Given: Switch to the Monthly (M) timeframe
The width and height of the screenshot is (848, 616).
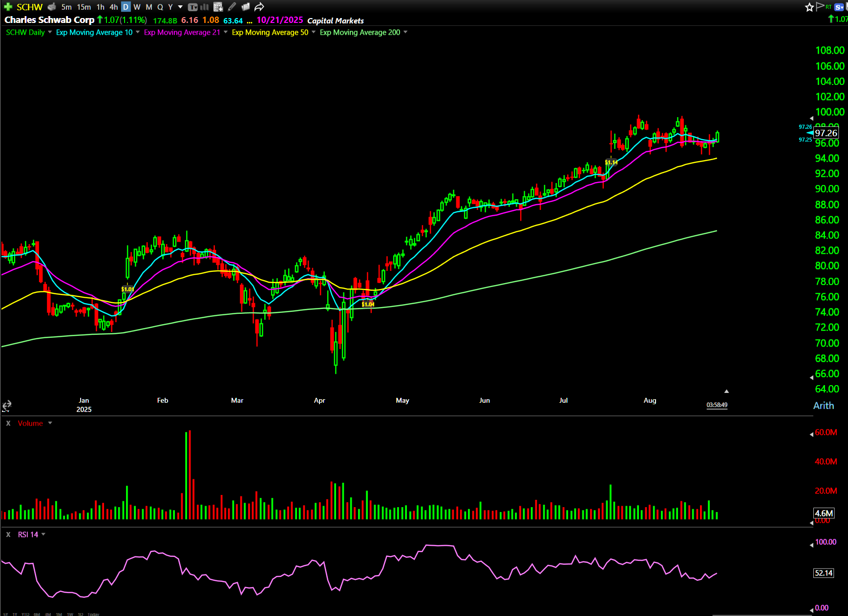Looking at the screenshot, I should [x=149, y=7].
